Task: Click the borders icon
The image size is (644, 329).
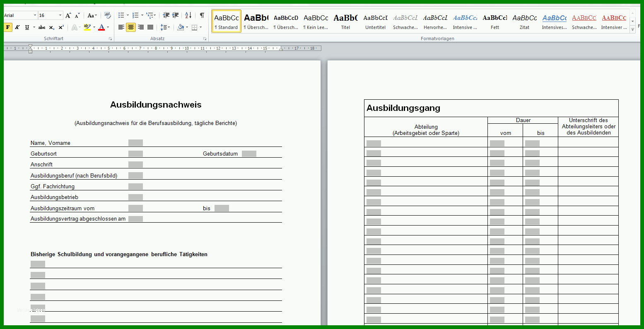Action: pos(195,27)
